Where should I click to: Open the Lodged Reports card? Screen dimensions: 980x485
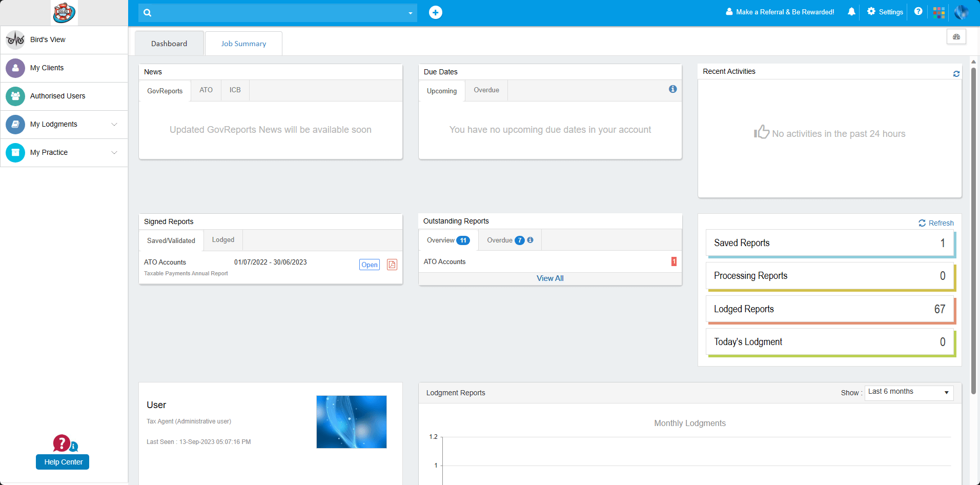click(x=830, y=310)
